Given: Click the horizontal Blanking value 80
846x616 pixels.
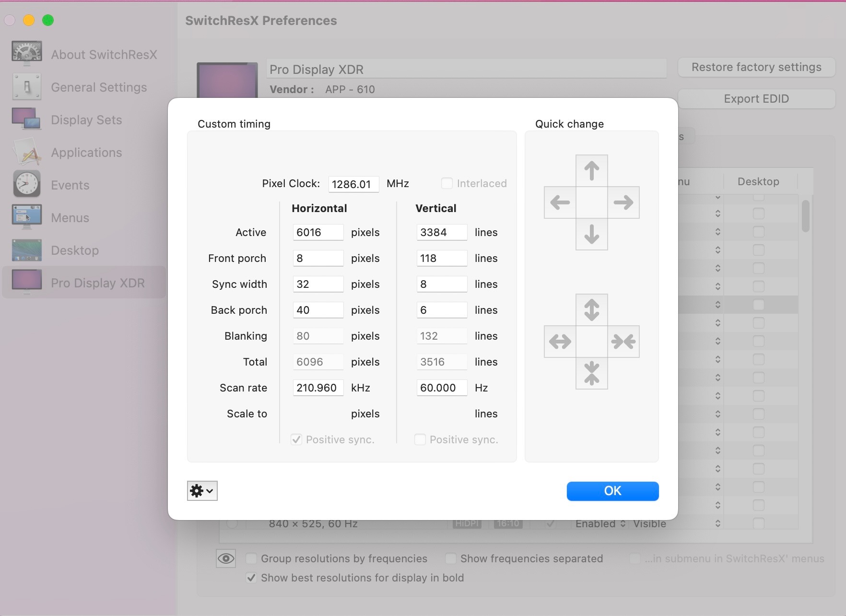Looking at the screenshot, I should [x=318, y=336].
